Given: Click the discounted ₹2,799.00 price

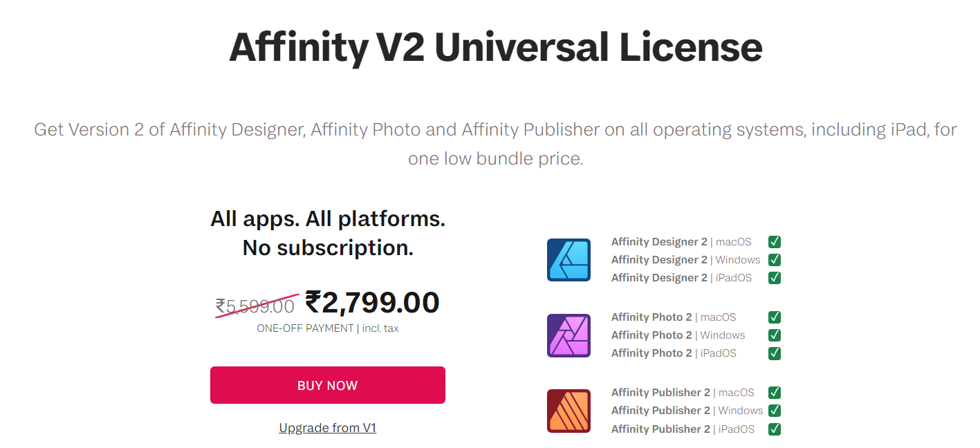Looking at the screenshot, I should pos(372,303).
